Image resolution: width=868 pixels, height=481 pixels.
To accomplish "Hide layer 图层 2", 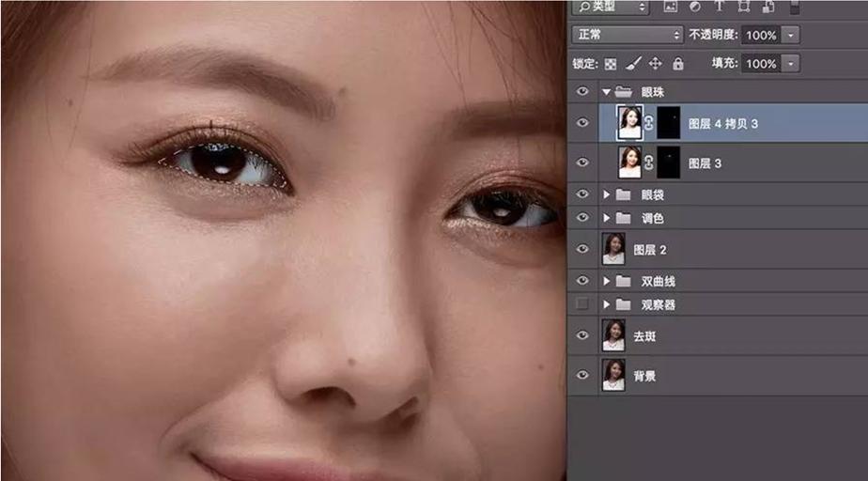I will [x=582, y=249].
